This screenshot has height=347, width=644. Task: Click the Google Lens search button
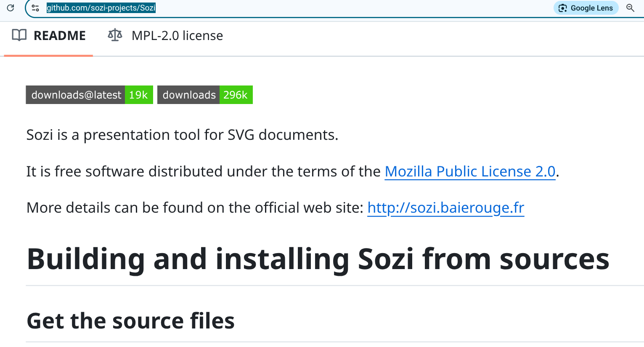click(586, 8)
